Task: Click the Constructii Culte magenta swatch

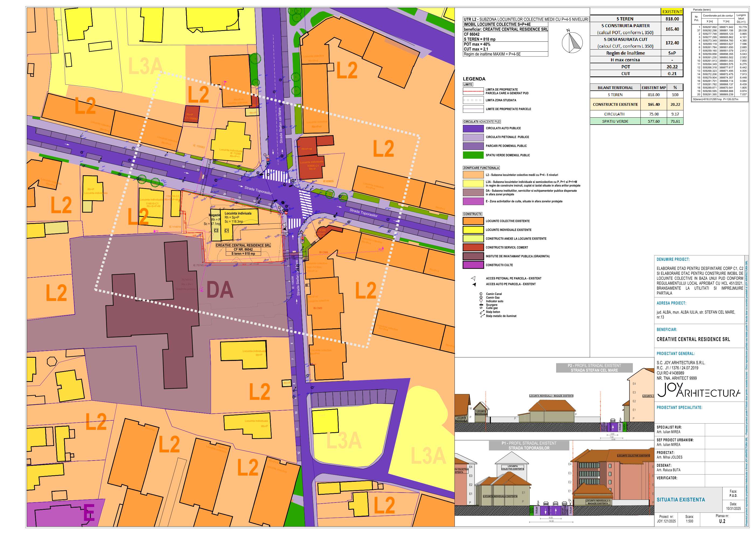Action: coord(473,265)
